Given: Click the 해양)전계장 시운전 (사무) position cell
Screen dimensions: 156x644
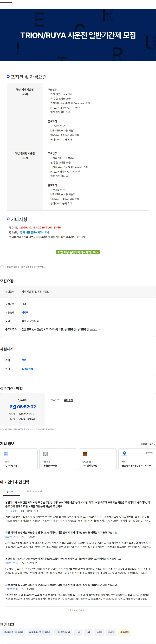Looking at the screenshot, I should [25, 178].
